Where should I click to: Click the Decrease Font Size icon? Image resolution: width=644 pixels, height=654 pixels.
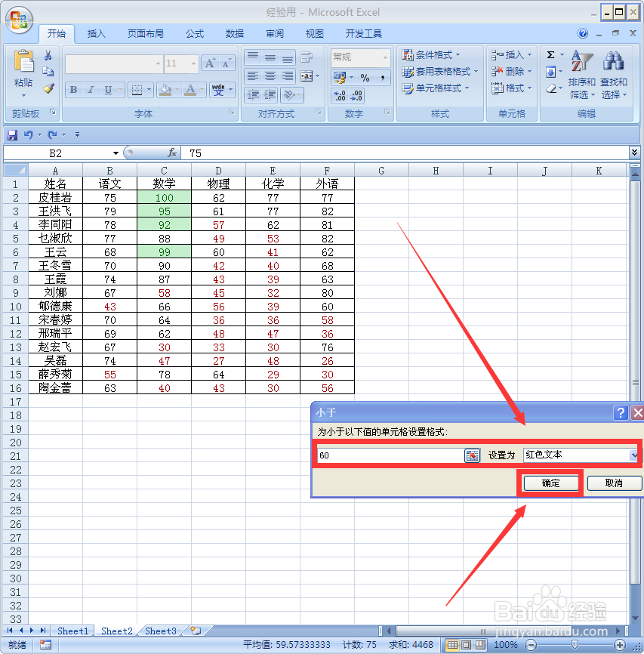point(226,63)
